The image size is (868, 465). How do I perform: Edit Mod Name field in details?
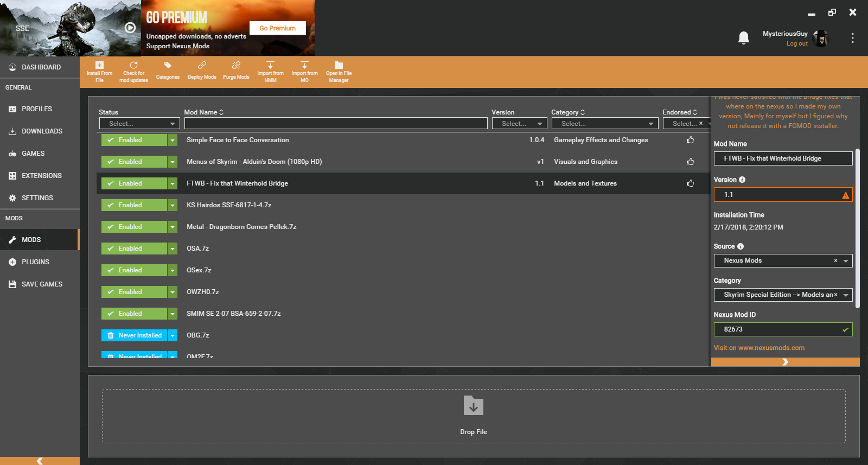click(x=783, y=158)
